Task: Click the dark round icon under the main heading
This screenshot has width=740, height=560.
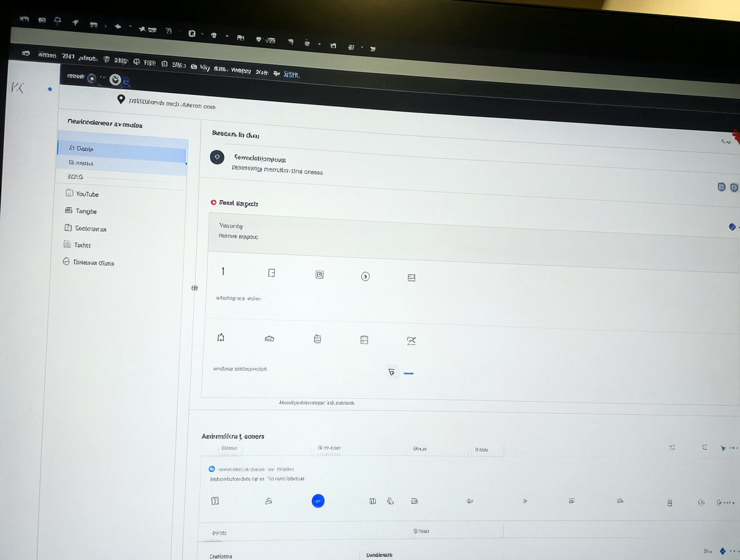Action: pos(217,157)
